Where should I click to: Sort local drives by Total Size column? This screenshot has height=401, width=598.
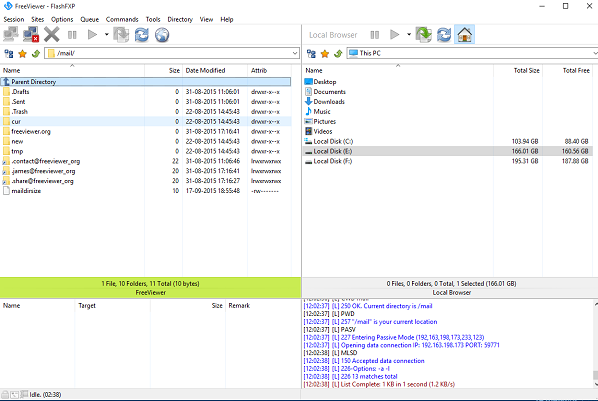(518, 70)
